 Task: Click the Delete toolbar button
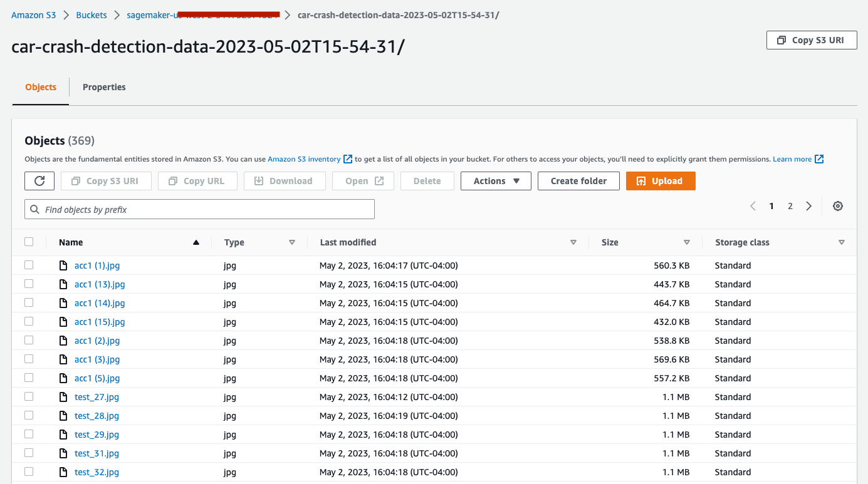[x=427, y=181]
